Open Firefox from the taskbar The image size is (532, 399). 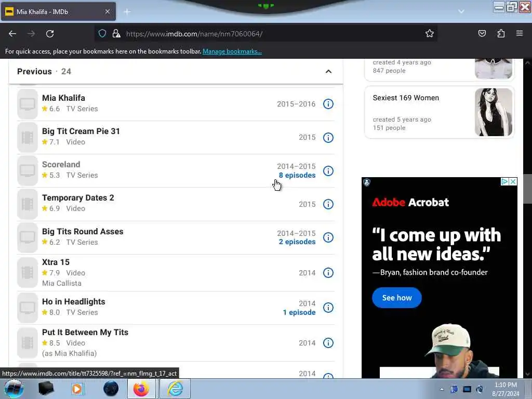click(x=141, y=389)
